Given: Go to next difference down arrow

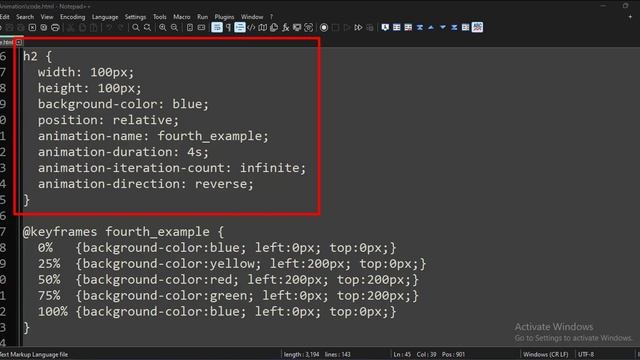Looking at the screenshot, I should coord(442,27).
